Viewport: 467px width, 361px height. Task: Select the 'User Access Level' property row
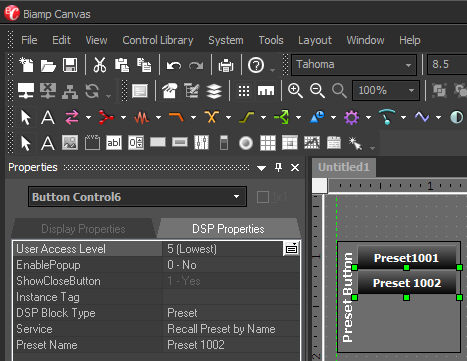(156, 249)
